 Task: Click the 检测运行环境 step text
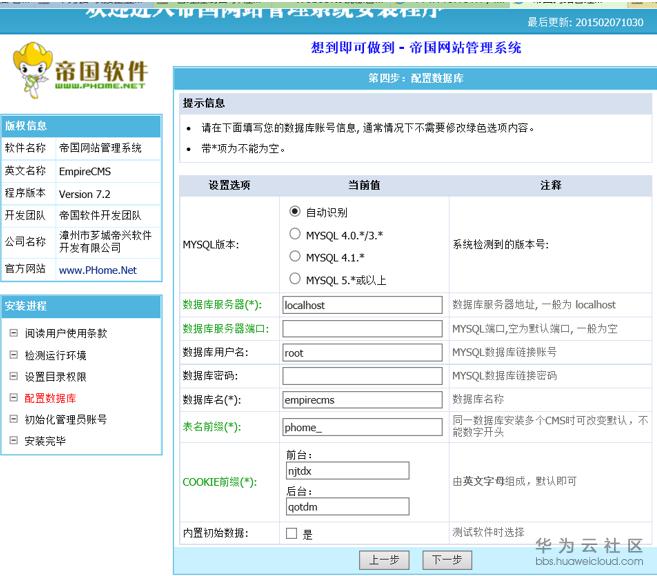point(56,355)
